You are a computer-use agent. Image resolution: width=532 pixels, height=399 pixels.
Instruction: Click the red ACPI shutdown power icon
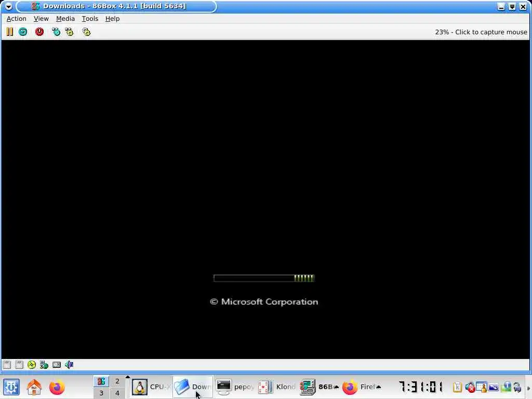point(39,32)
